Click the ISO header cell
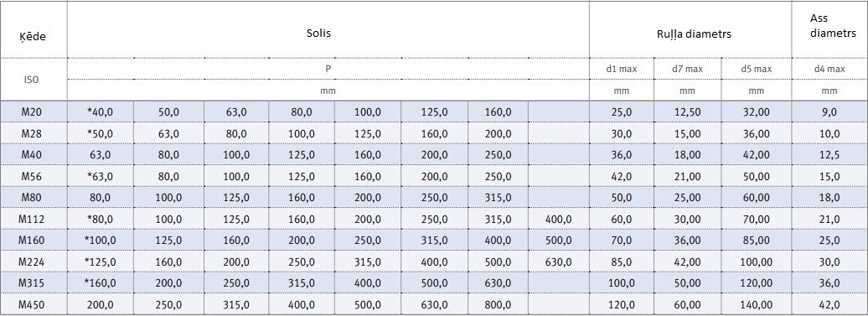The image size is (868, 316). click(x=32, y=79)
